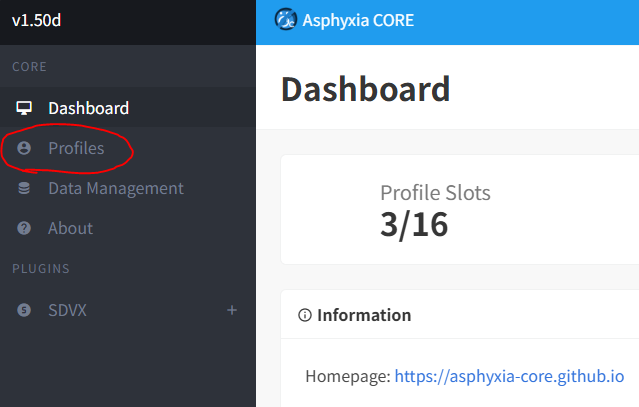Select the SDVX plugin label

tap(67, 310)
